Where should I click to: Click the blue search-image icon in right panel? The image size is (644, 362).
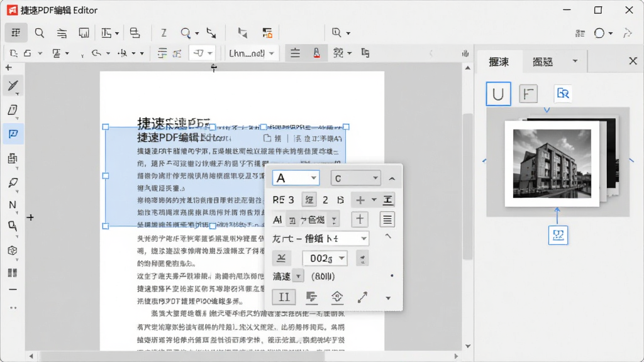pyautogui.click(x=563, y=94)
